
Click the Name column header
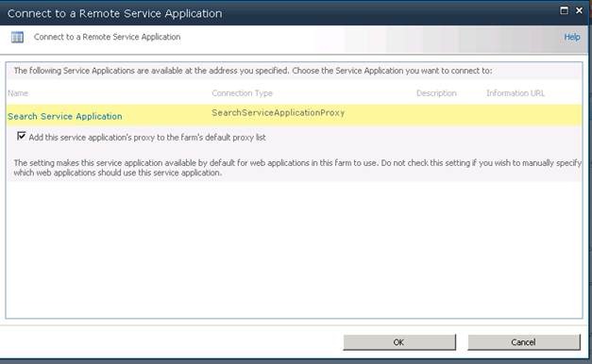point(18,93)
